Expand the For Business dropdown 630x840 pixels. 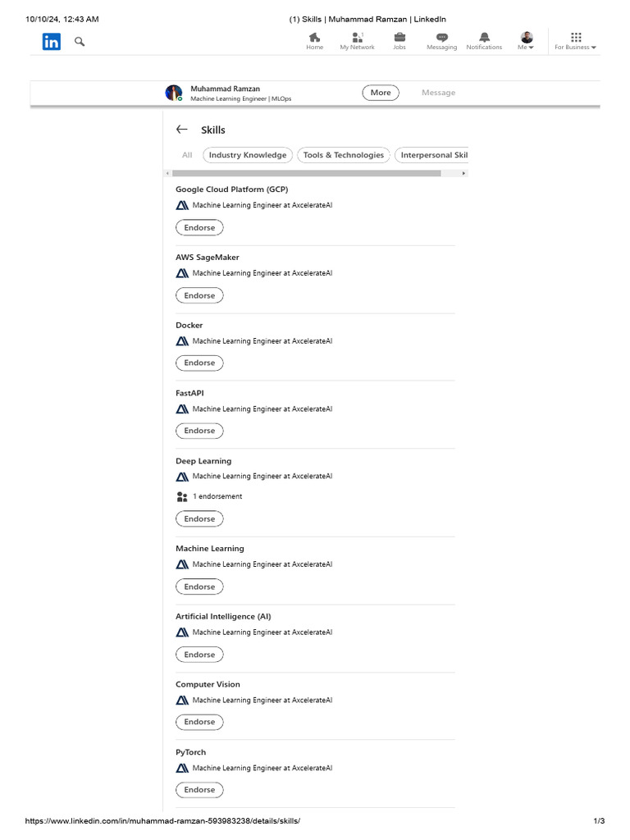click(x=576, y=41)
